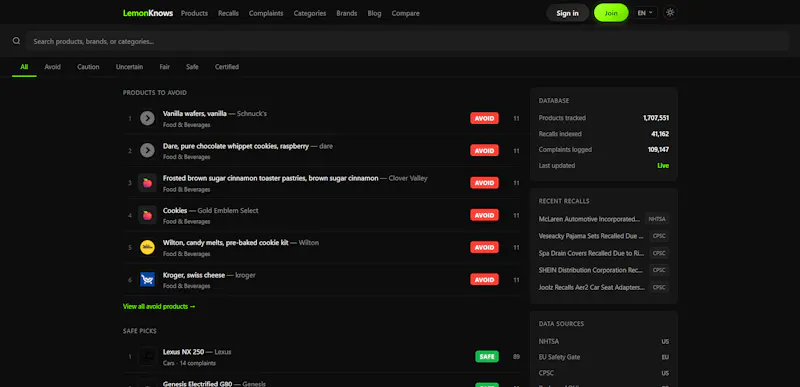Open the Blog page
800x387 pixels.
(374, 13)
